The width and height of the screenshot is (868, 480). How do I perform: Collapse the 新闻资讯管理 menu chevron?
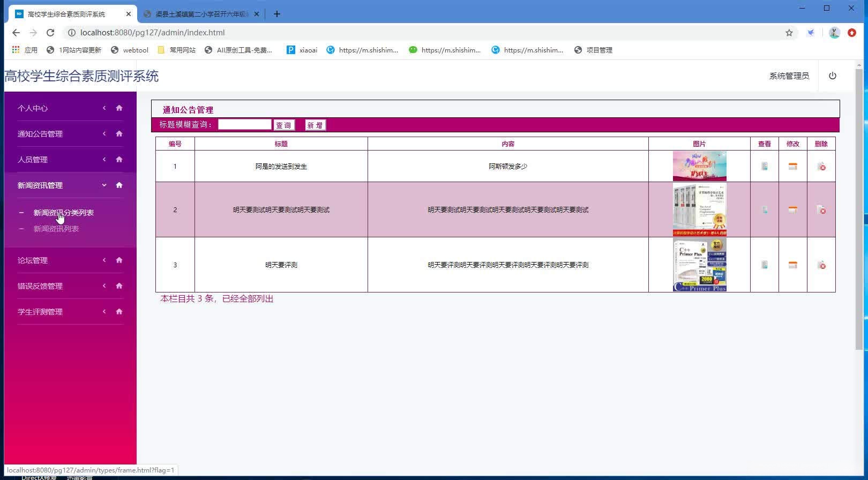[x=104, y=185]
